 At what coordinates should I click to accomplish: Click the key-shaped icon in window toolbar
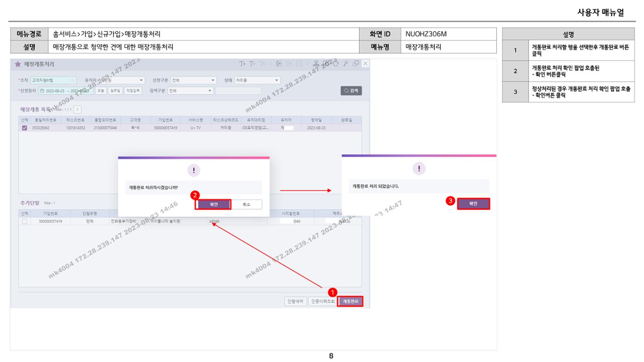pos(345,64)
